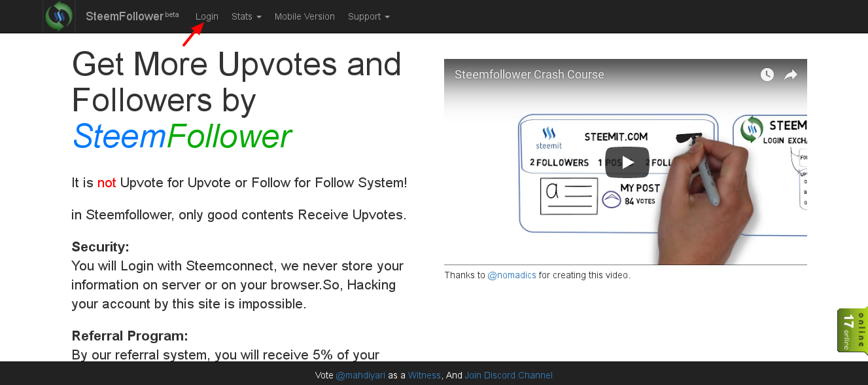Open the Mobile Version page
Image resolution: width=868 pixels, height=385 pixels.
pyautogui.click(x=304, y=16)
